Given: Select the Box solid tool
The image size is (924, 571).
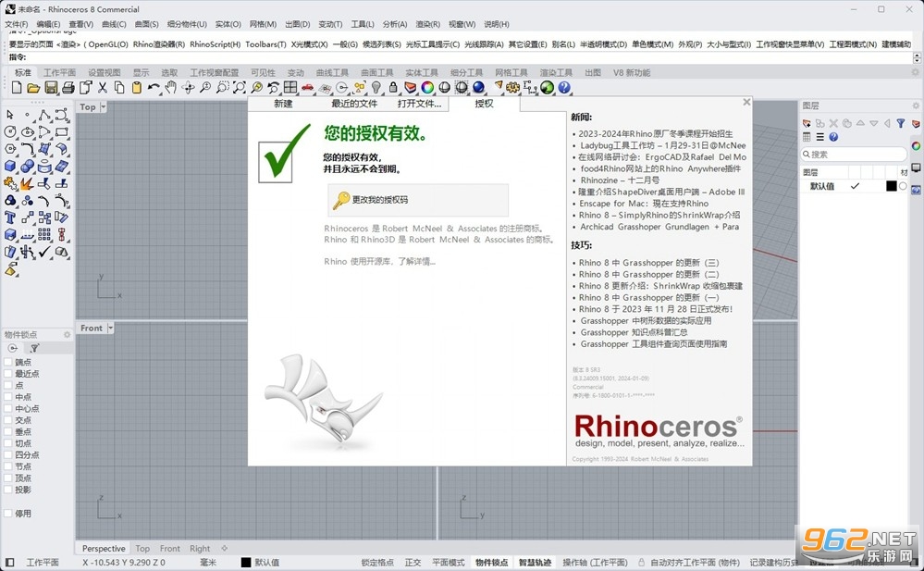Looking at the screenshot, I should point(10,167).
